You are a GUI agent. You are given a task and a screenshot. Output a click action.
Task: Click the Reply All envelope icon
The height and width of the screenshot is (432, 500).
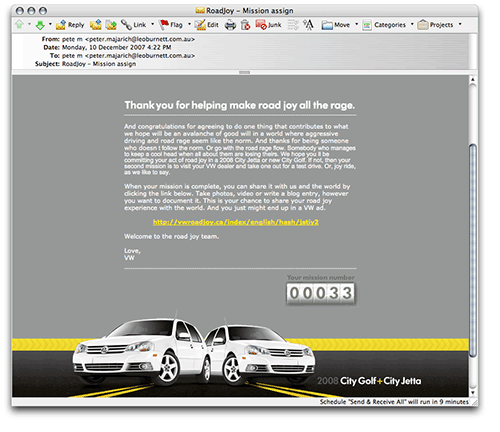pyautogui.click(x=96, y=24)
